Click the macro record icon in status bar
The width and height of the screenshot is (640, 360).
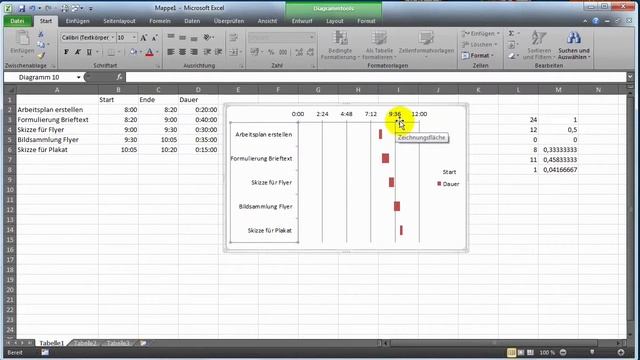(x=45, y=352)
